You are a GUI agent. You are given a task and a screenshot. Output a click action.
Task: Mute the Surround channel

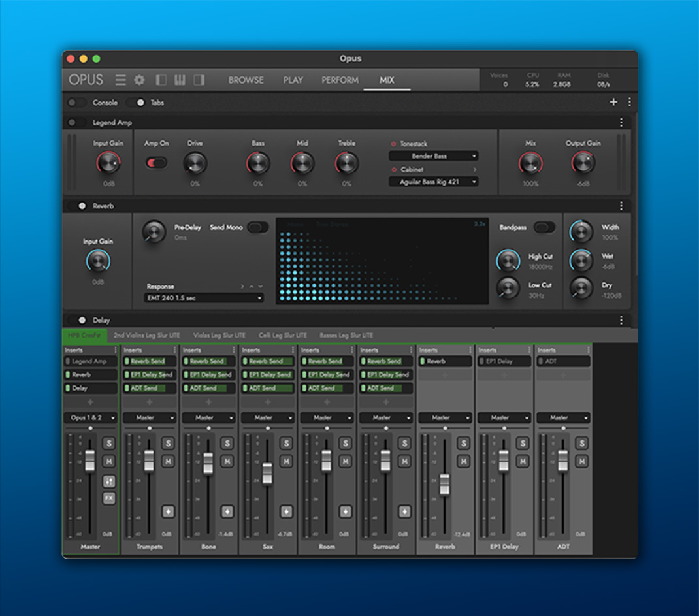tap(405, 461)
